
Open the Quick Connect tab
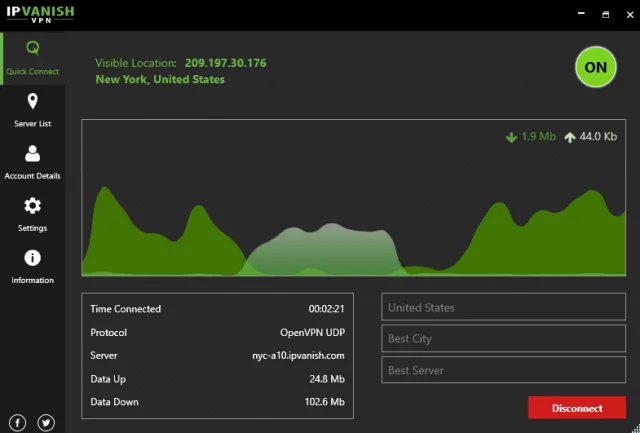click(33, 58)
